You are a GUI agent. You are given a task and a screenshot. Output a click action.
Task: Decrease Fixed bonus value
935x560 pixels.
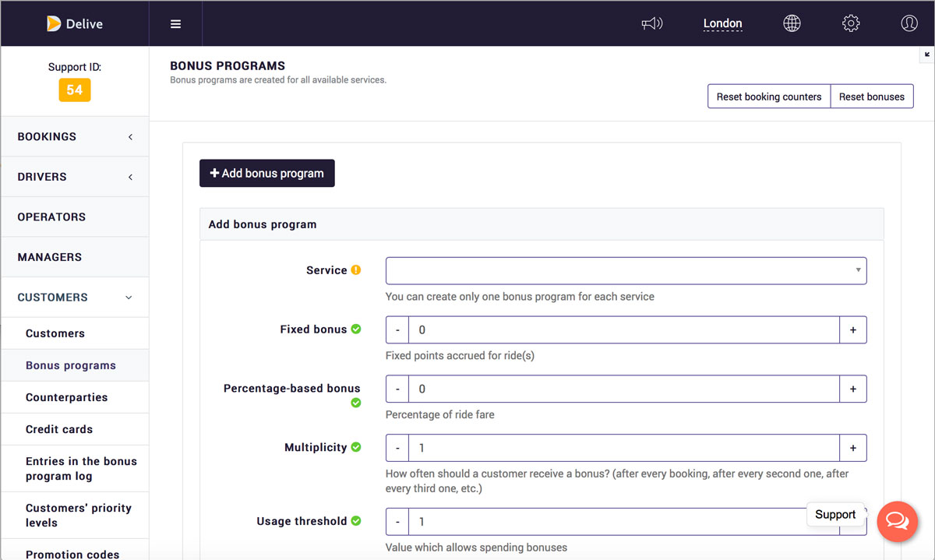[397, 329]
